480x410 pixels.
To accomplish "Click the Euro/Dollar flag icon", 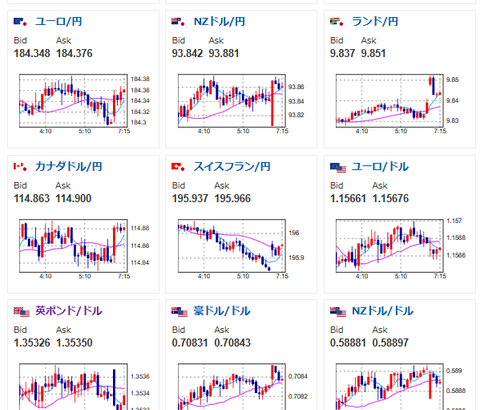I will (338, 168).
